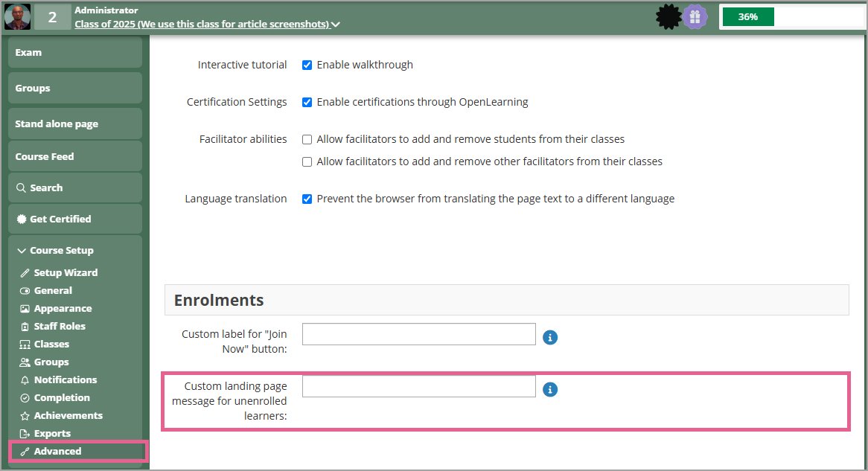Open Notifications settings

66,379
